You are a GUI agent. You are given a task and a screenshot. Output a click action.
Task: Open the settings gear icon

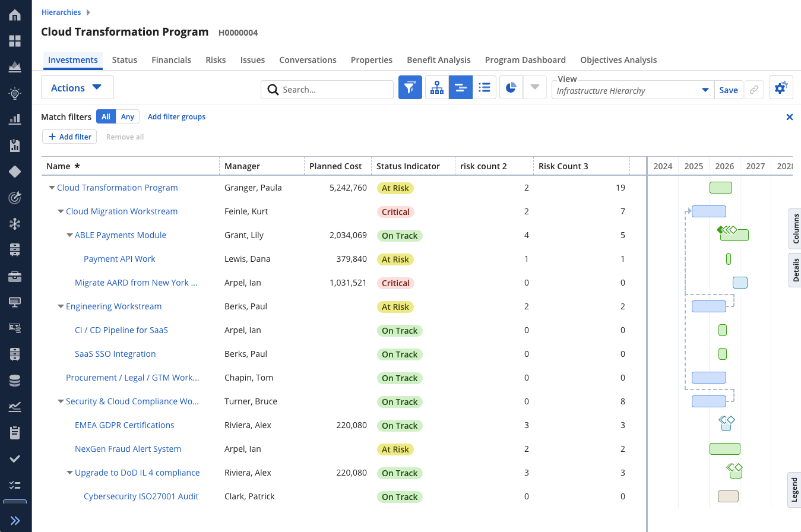(781, 87)
